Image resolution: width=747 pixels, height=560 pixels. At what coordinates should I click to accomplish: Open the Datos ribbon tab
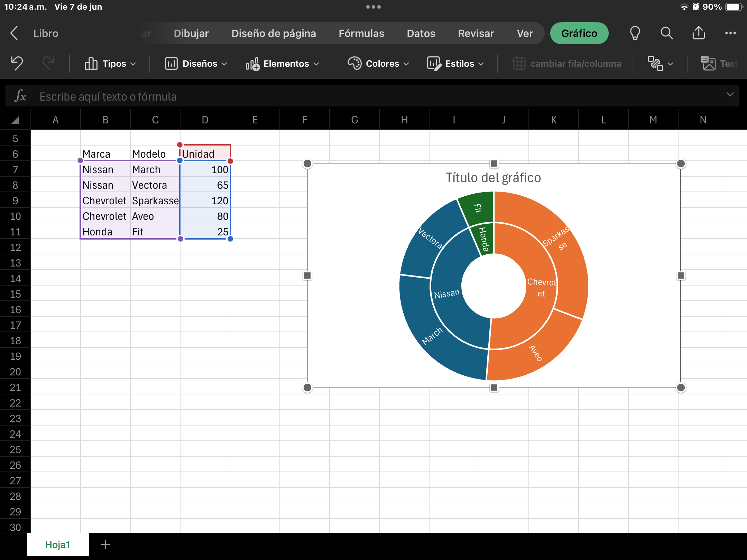[x=421, y=33]
